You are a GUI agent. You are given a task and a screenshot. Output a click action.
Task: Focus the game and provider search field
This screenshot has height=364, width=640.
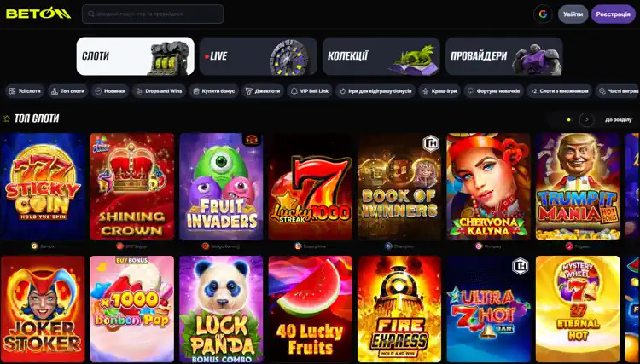tap(153, 14)
